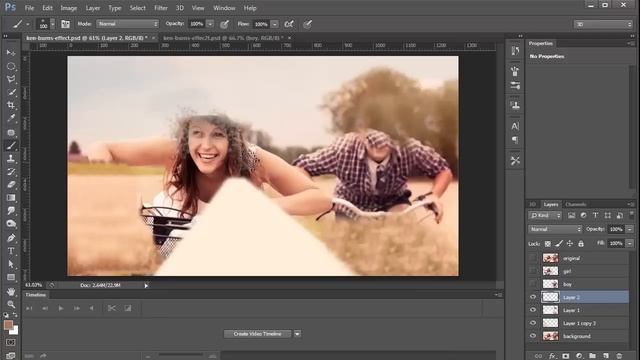This screenshot has height=360, width=640.
Task: Select the Move tool
Action: [11, 53]
